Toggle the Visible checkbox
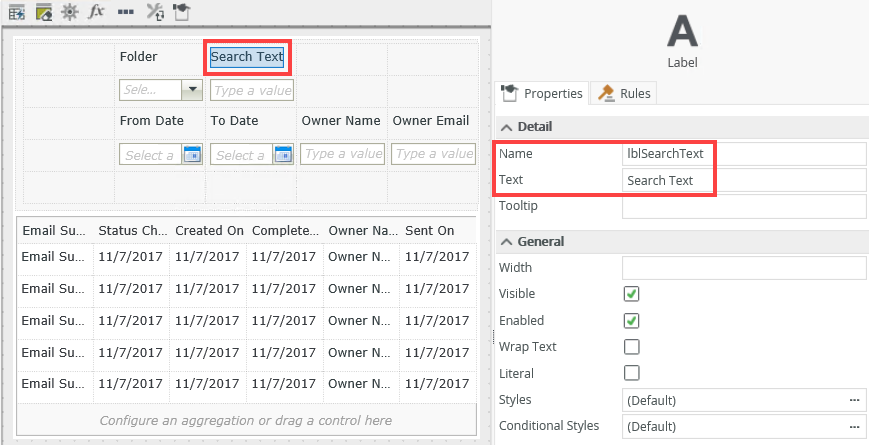Image resolution: width=869 pixels, height=445 pixels. click(631, 294)
